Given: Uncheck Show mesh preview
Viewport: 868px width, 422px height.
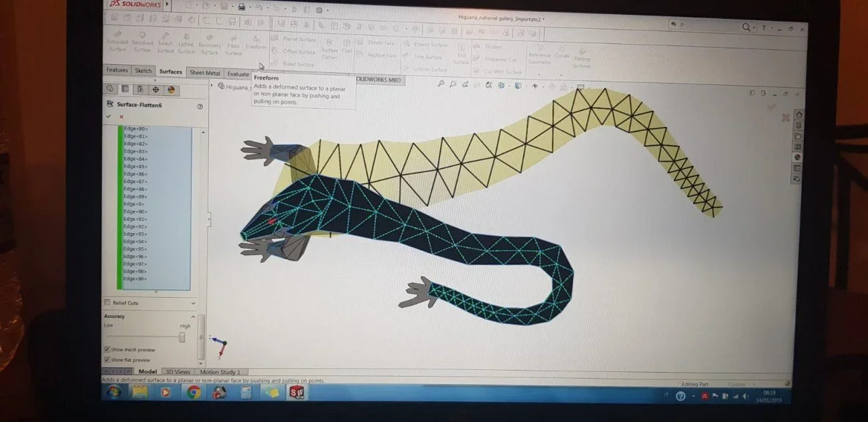Looking at the screenshot, I should [x=107, y=349].
